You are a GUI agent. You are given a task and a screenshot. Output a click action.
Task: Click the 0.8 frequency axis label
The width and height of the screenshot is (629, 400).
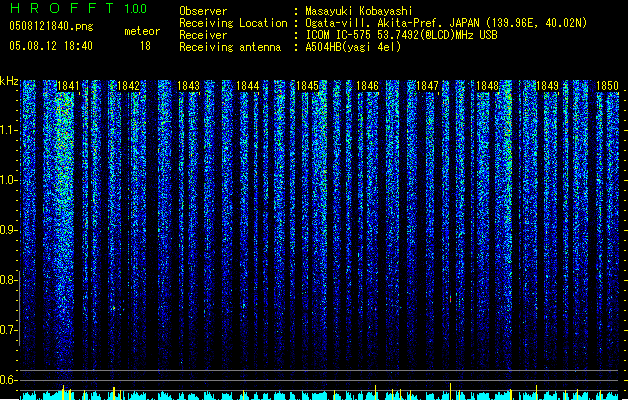pyautogui.click(x=8, y=280)
